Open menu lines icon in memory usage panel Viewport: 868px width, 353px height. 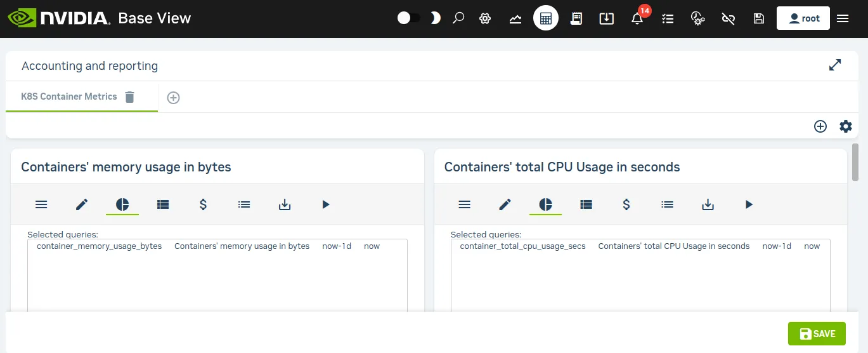tap(41, 204)
